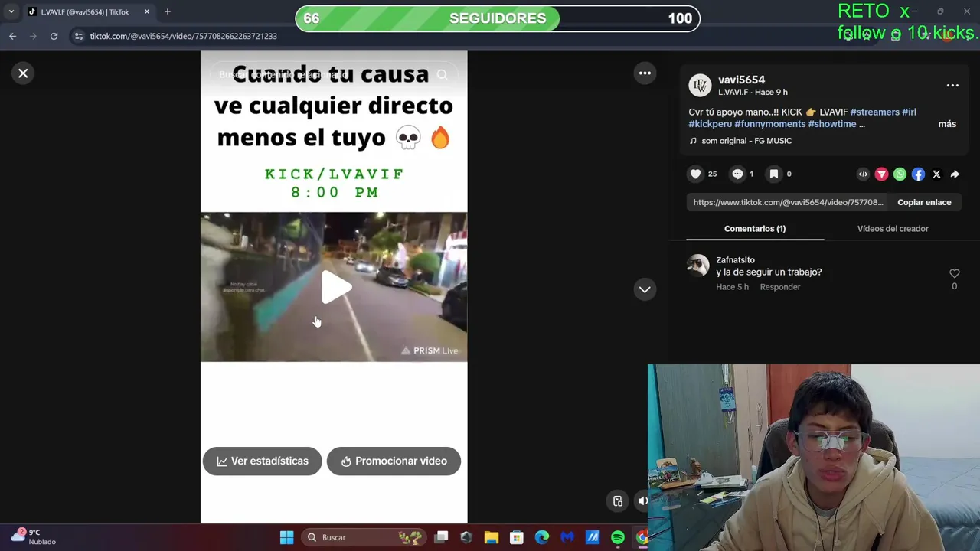Click Ver estadísticas button
Screen dimensions: 980x551
pos(262,461)
